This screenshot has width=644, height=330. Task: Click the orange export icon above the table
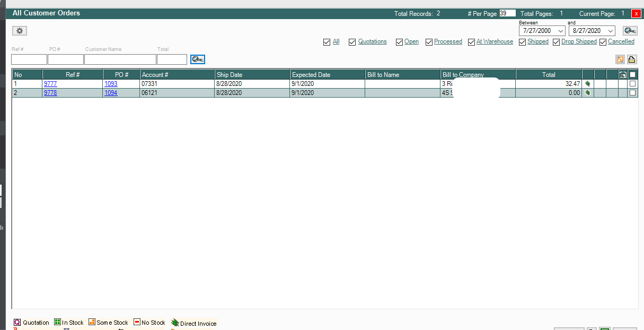[x=621, y=59]
